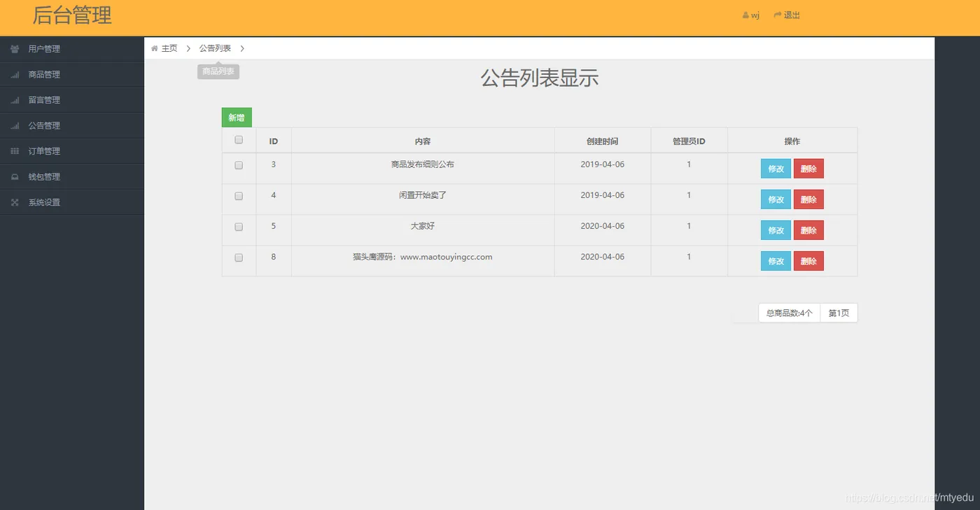Image resolution: width=980 pixels, height=510 pixels.
Task: Open 商品管理 in the sidebar
Action: [x=72, y=75]
